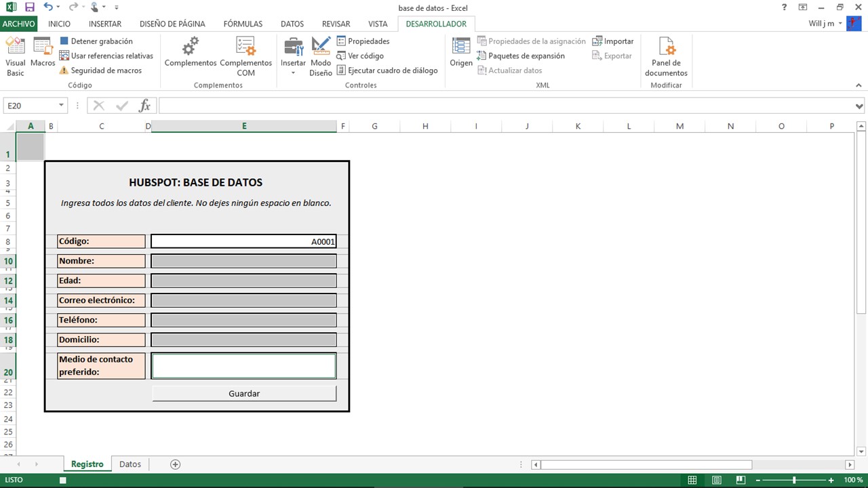Select the Correo electrónico input cell

[x=244, y=300]
